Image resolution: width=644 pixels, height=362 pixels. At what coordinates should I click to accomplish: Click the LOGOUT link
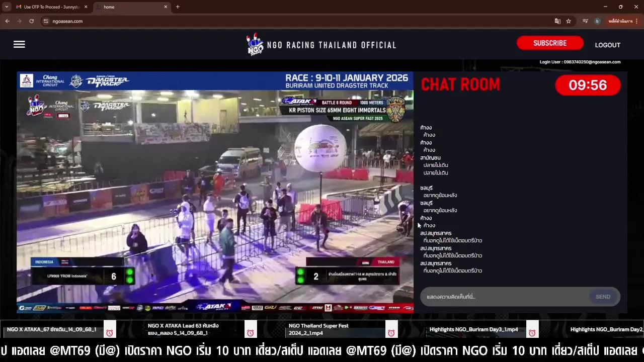(x=608, y=45)
